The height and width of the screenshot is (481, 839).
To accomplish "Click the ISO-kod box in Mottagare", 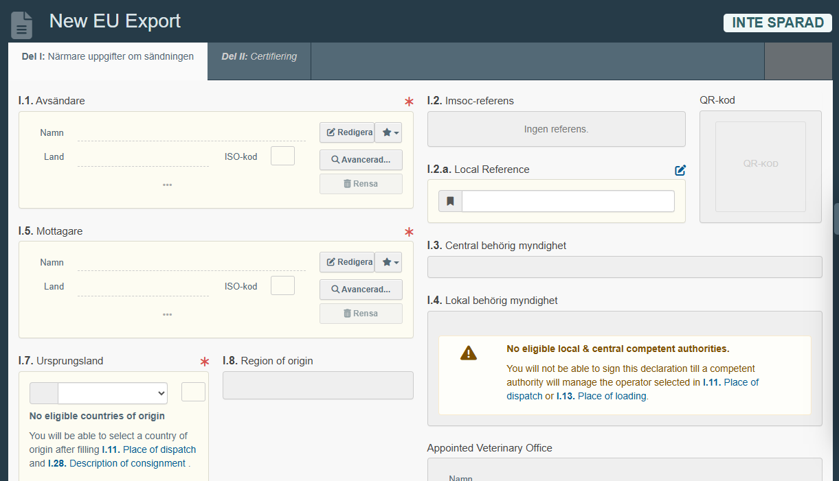I will pos(283,285).
